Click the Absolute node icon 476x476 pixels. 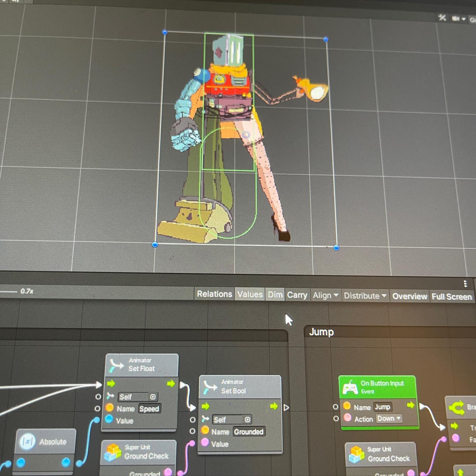tap(27, 442)
